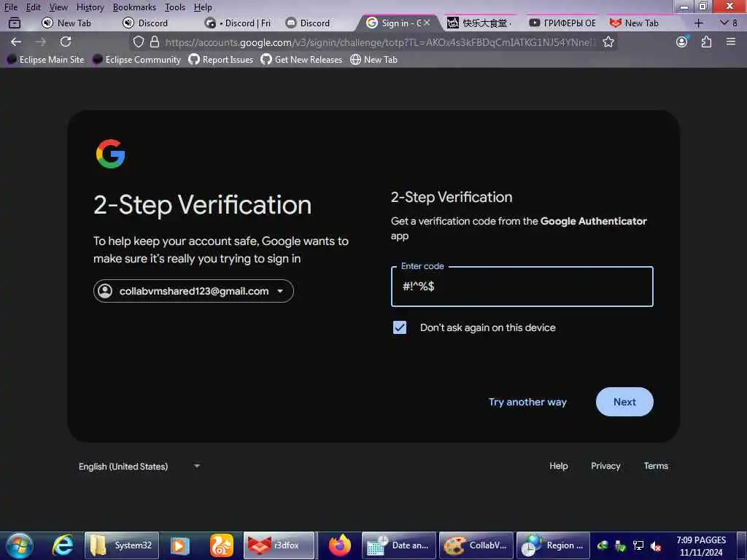The height and width of the screenshot is (560, 747).
Task: Click Try another way
Action: [527, 402]
